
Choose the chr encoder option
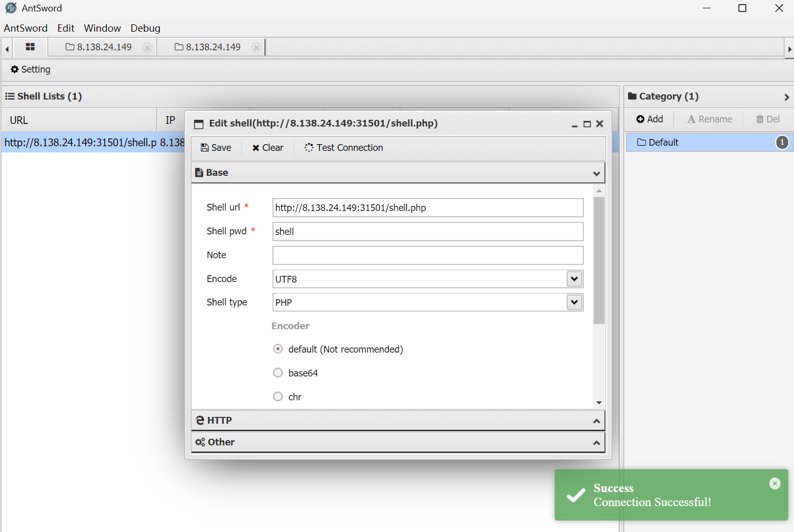278,397
